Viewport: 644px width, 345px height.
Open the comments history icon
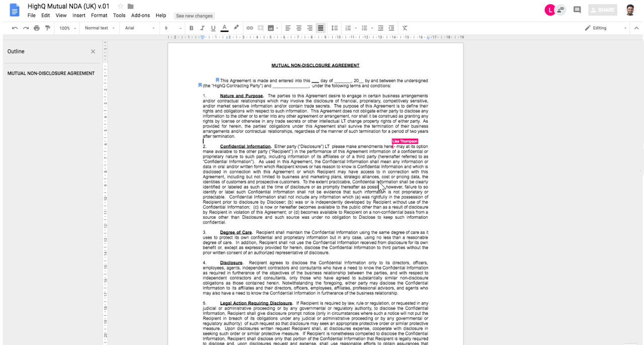coord(577,10)
